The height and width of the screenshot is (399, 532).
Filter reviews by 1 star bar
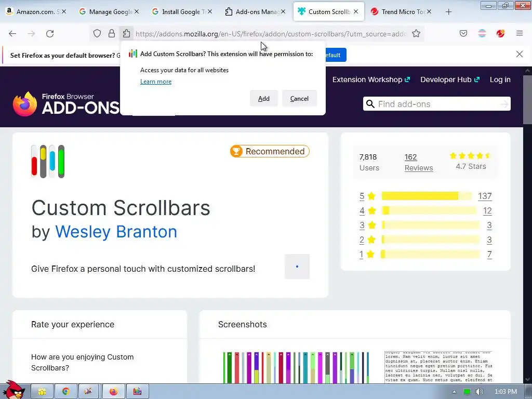[430, 254]
